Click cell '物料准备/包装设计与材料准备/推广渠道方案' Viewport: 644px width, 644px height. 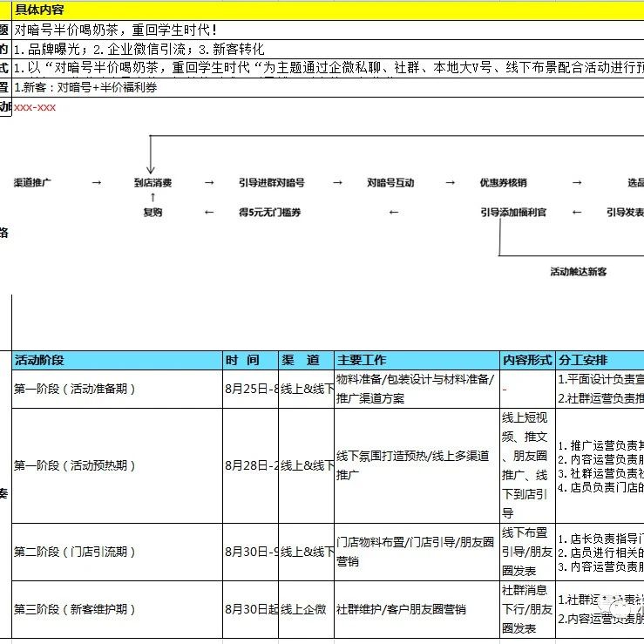click(x=417, y=389)
